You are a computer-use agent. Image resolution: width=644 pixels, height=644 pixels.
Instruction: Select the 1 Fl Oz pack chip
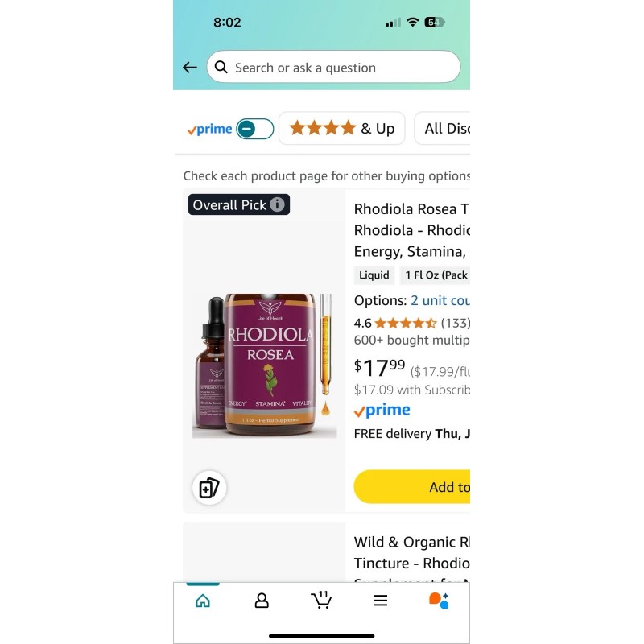pyautogui.click(x=436, y=275)
